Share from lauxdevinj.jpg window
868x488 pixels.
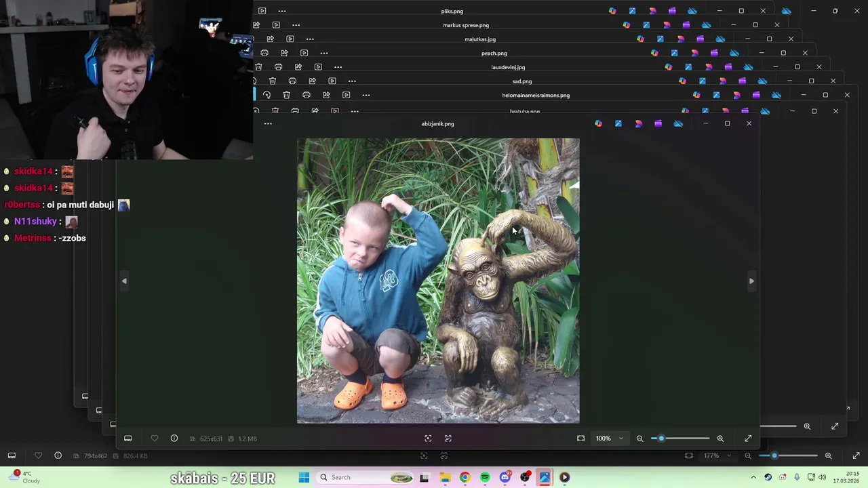(298, 67)
